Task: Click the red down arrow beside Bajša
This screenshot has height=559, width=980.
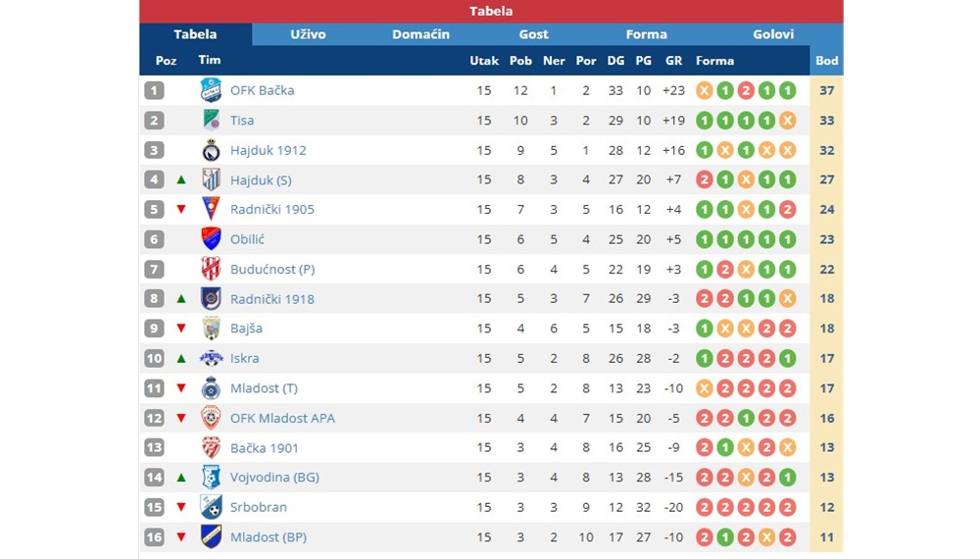Action: pyautogui.click(x=181, y=329)
